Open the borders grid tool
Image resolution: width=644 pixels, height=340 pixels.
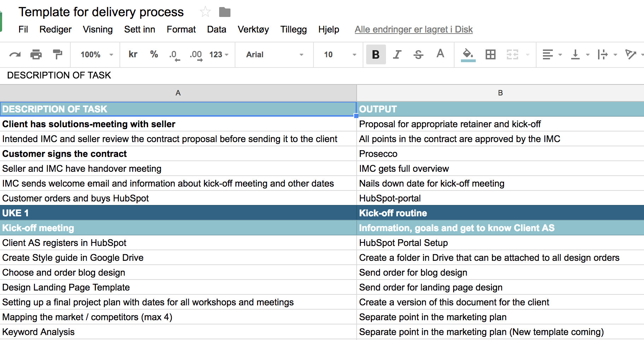tap(490, 54)
